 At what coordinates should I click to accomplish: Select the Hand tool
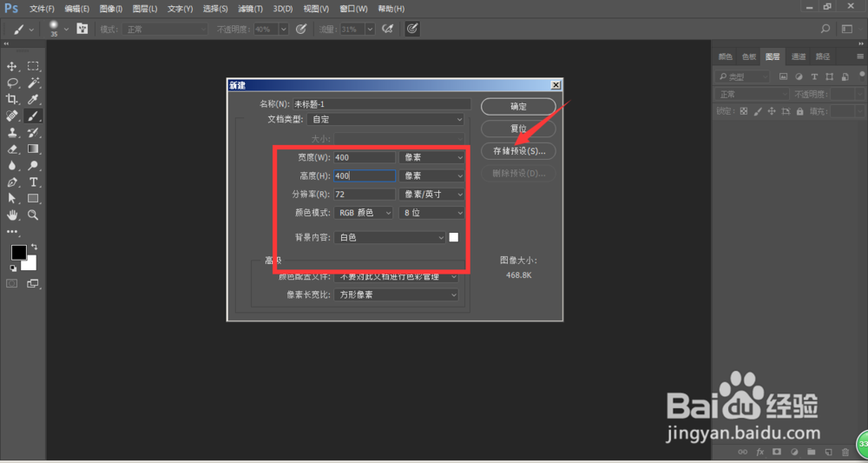click(11, 215)
